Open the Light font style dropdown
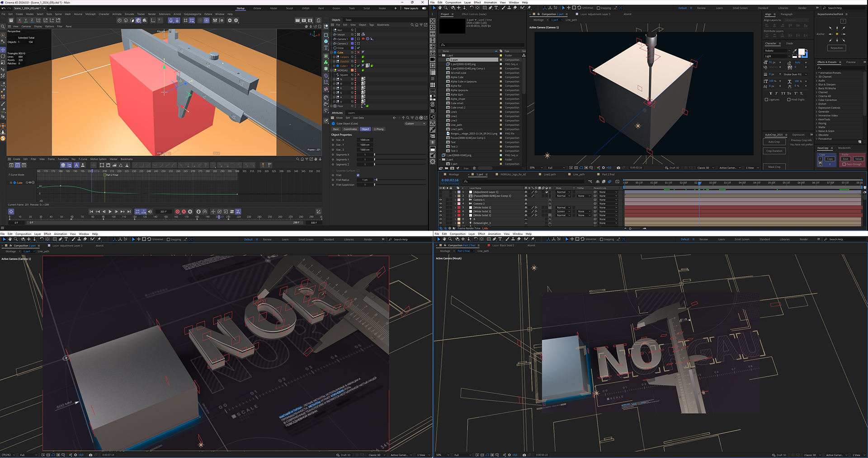The width and height of the screenshot is (868, 458). (x=778, y=56)
